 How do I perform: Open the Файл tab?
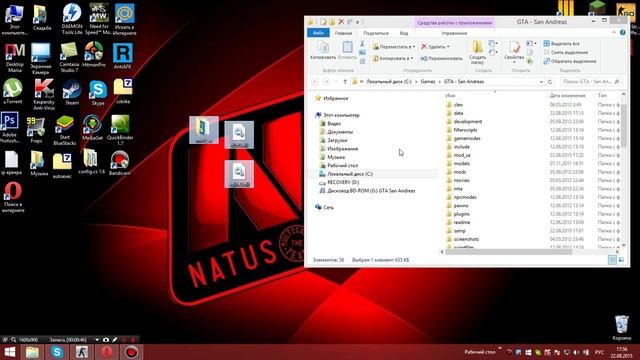click(x=318, y=33)
